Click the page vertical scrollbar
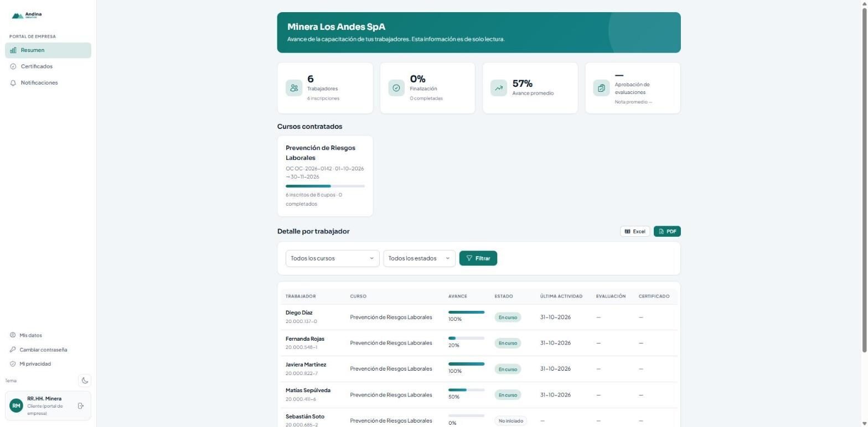The width and height of the screenshot is (868, 427). [864, 180]
